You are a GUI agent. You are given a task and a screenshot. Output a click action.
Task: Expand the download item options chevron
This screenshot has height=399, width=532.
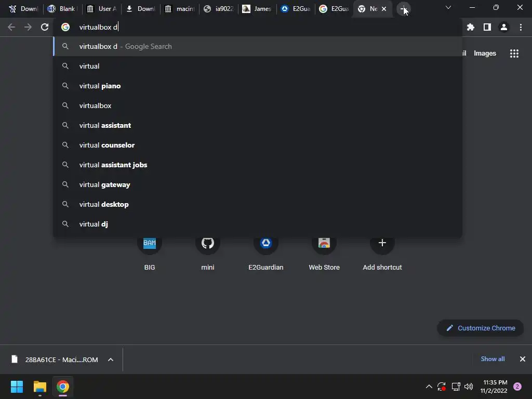tap(111, 360)
